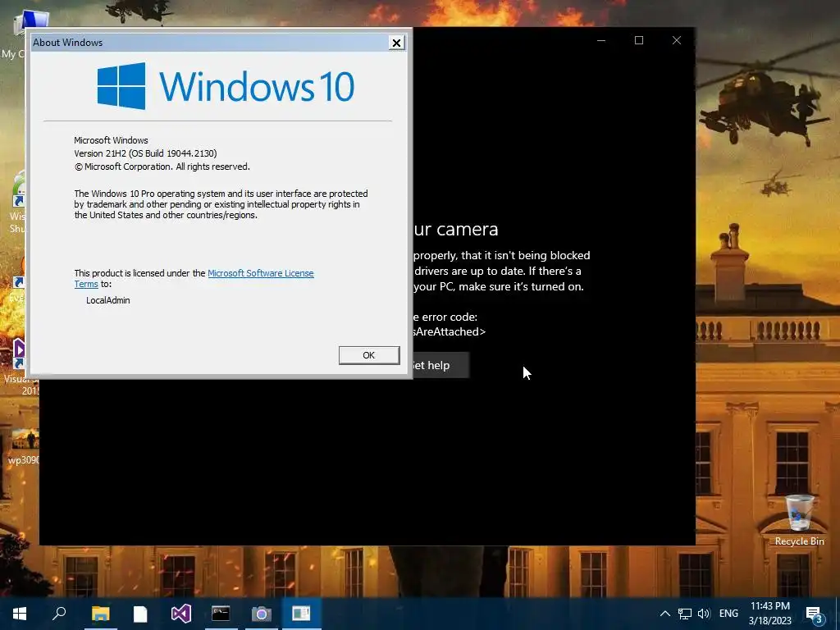Open File Explorer from taskbar
The width and height of the screenshot is (840, 630).
point(100,614)
